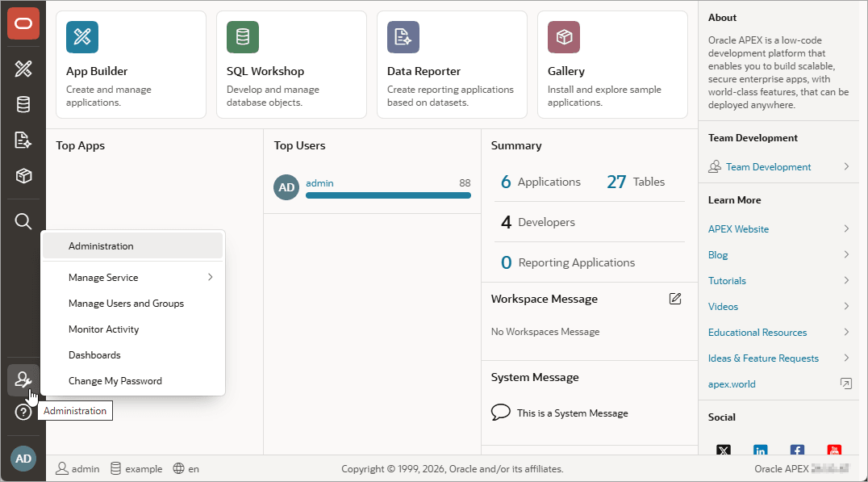
Task: Click the example workspace database footer icon
Action: 115,469
